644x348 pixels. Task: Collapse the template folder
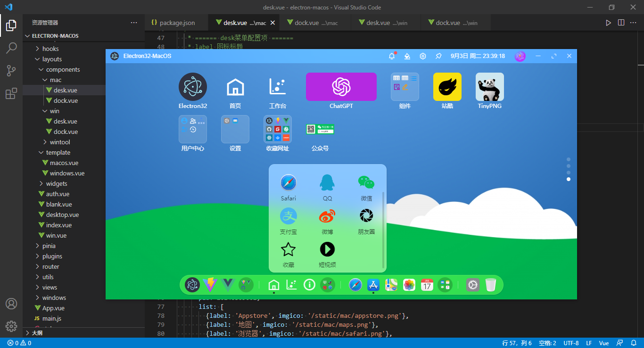pyautogui.click(x=84, y=152)
